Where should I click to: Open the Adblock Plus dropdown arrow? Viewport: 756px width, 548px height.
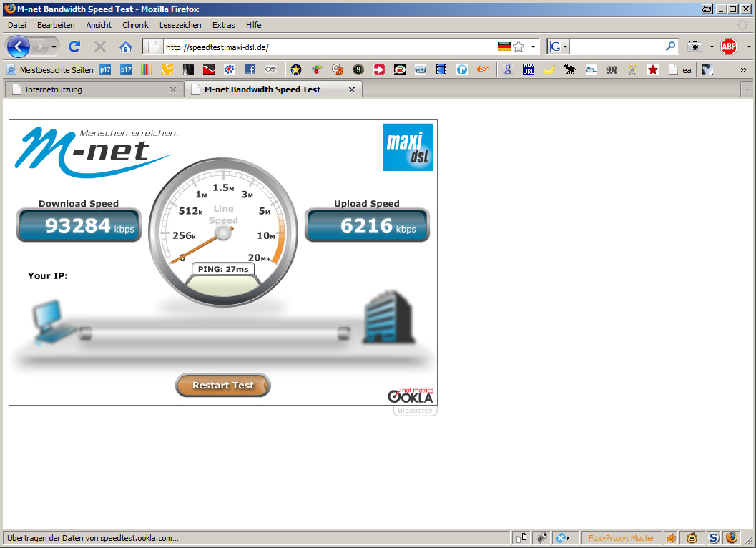click(749, 47)
